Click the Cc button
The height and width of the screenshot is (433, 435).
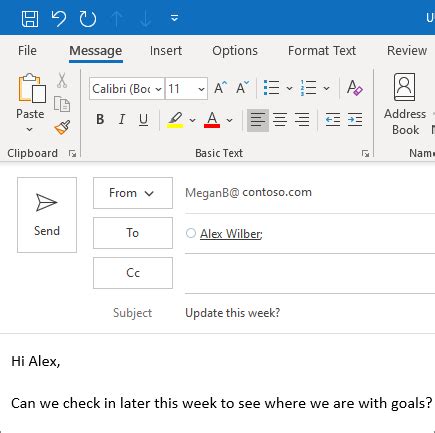[133, 273]
